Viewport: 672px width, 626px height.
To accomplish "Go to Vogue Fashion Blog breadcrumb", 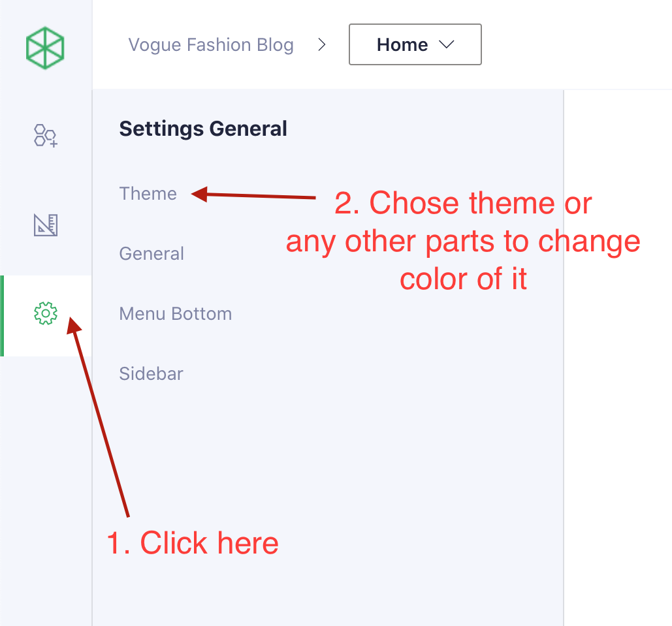I will click(211, 45).
